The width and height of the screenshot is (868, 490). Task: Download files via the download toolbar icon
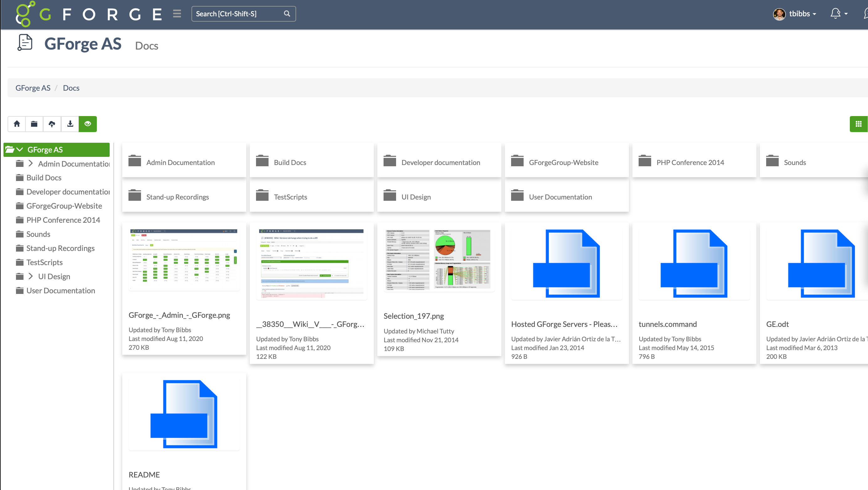click(70, 124)
